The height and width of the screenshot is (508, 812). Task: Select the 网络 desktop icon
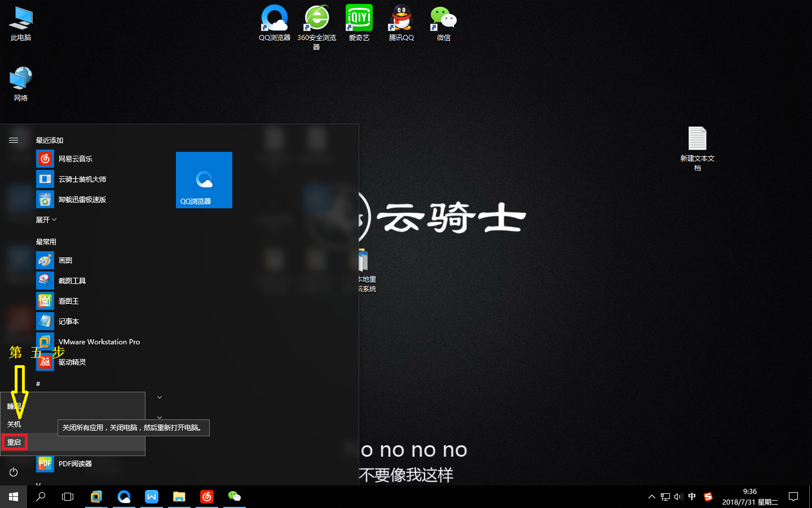[21, 84]
